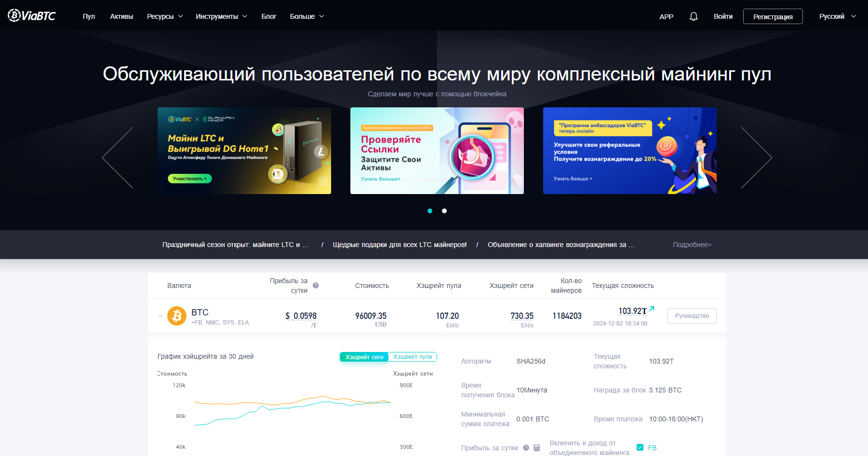Switch chart to Хэшрейт пула
The width and height of the screenshot is (868, 456).
coord(413,357)
